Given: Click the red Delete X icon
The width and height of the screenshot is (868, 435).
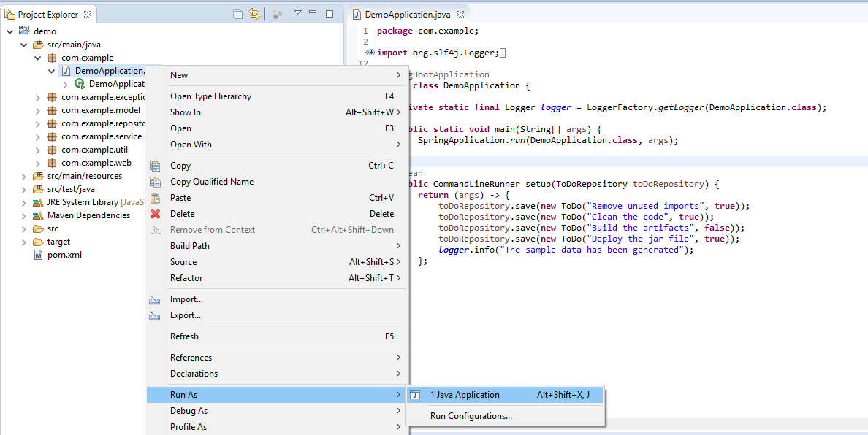Looking at the screenshot, I should (x=156, y=214).
